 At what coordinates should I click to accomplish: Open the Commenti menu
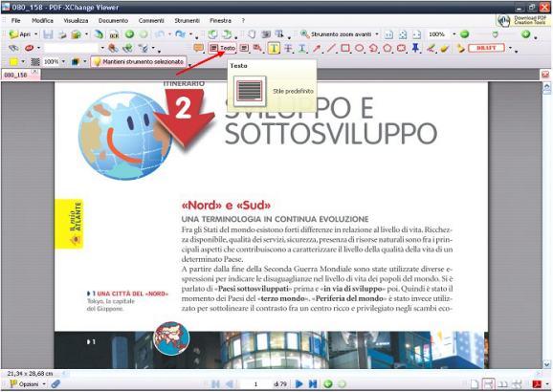pos(151,20)
